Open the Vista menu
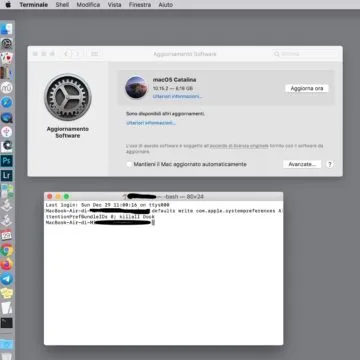The width and height of the screenshot is (360, 360). pos(114,5)
